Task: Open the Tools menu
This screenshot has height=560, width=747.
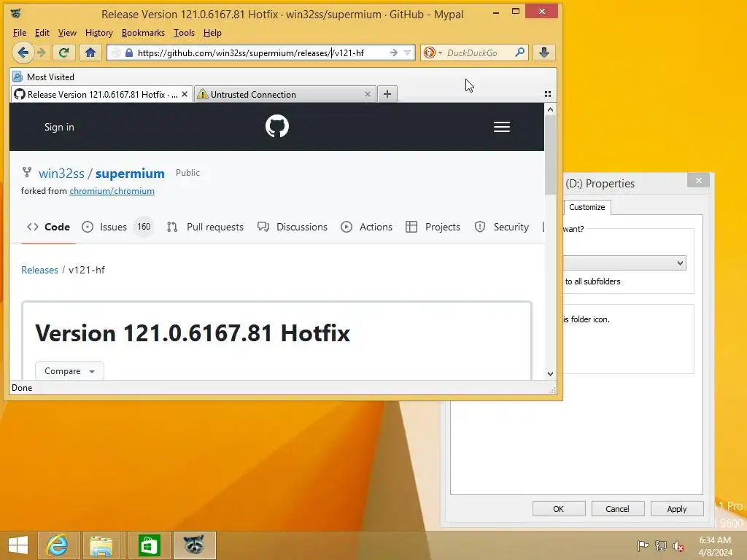Action: 184,33
